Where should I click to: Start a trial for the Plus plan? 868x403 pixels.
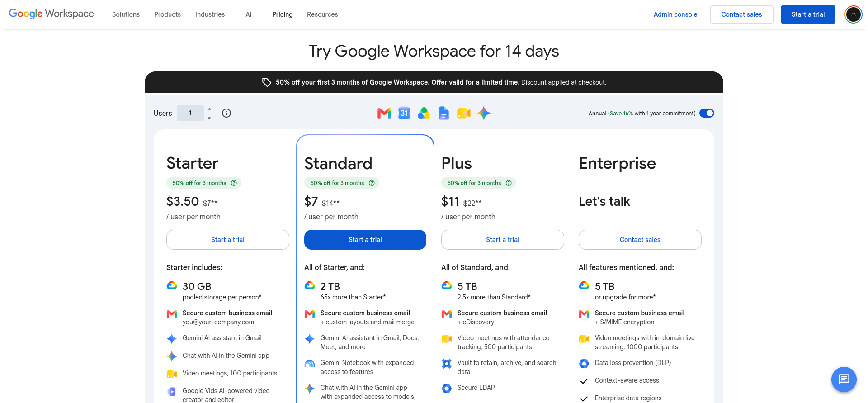point(503,240)
